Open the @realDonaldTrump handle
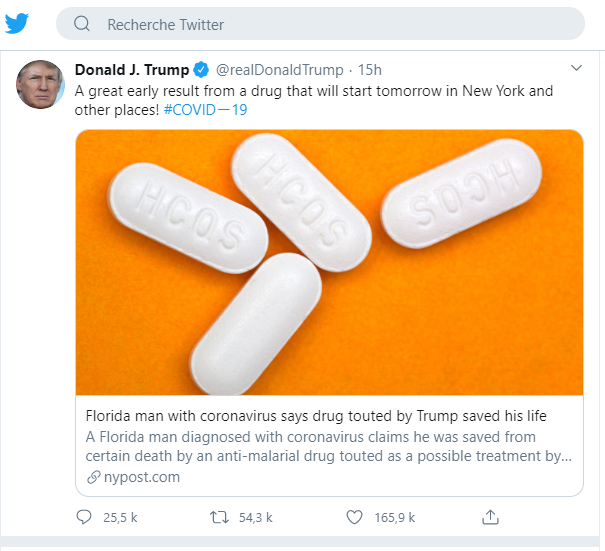 [x=279, y=70]
